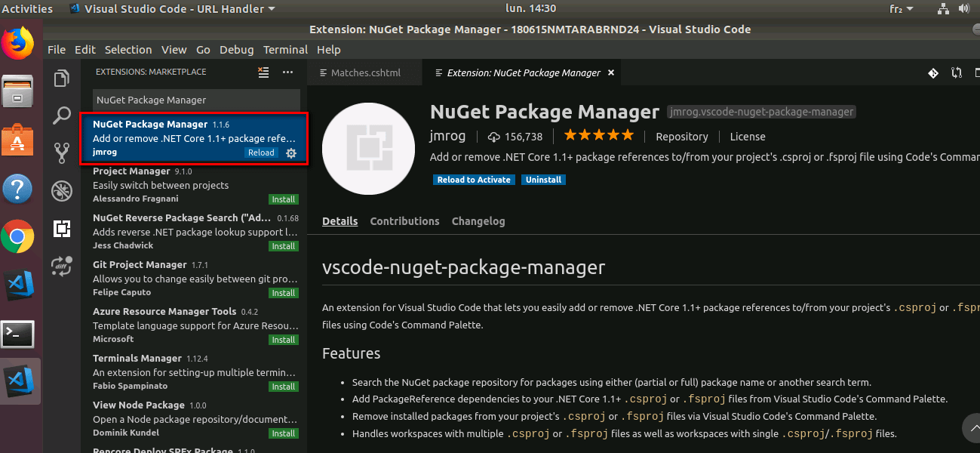This screenshot has width=980, height=453.
Task: Open the View menu
Action: coord(174,50)
